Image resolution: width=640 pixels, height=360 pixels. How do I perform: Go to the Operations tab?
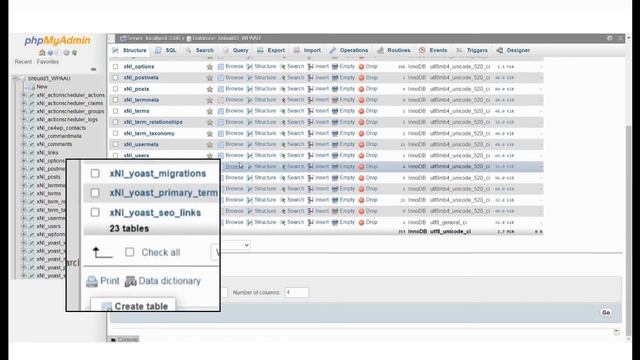click(x=349, y=50)
